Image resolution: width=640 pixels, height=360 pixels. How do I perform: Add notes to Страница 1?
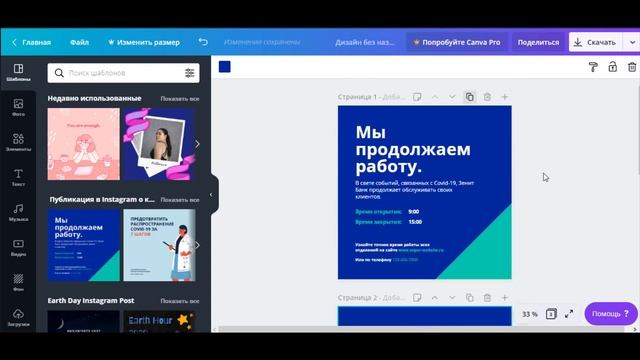coord(417,97)
